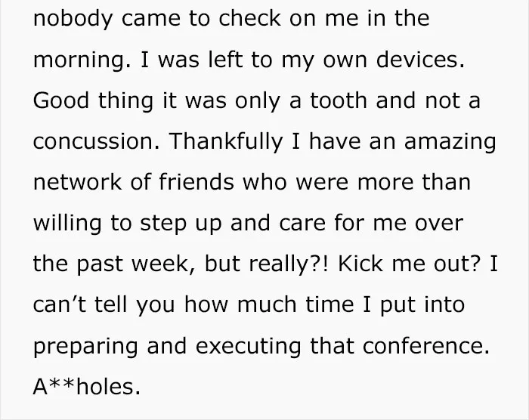Click the word "Good" starting the third line

click(61, 100)
